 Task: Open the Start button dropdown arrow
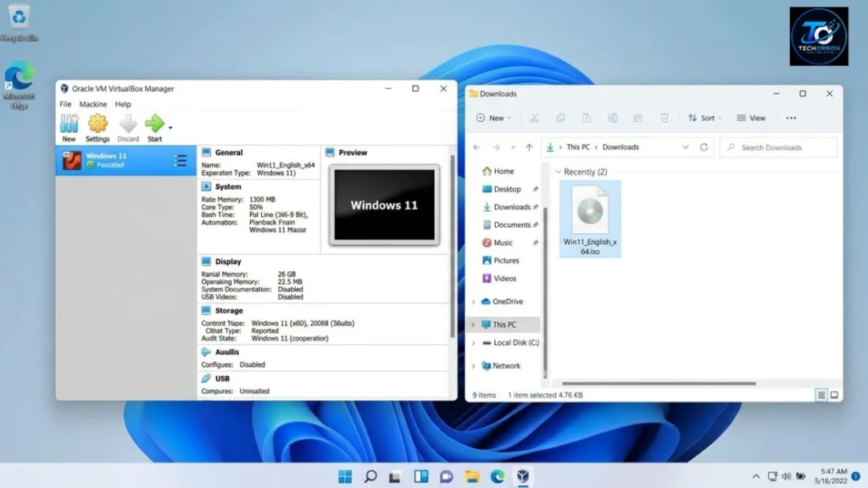click(x=170, y=128)
